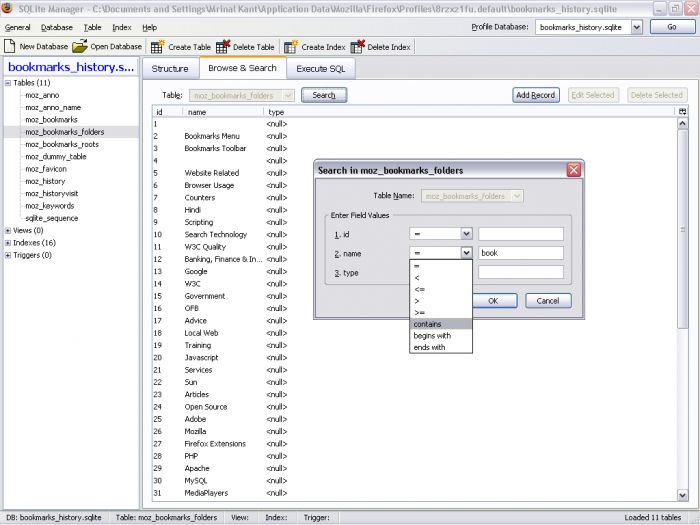Screen dimensions: 700x525
Task: Click the Delete Index icon
Action: coord(358,47)
